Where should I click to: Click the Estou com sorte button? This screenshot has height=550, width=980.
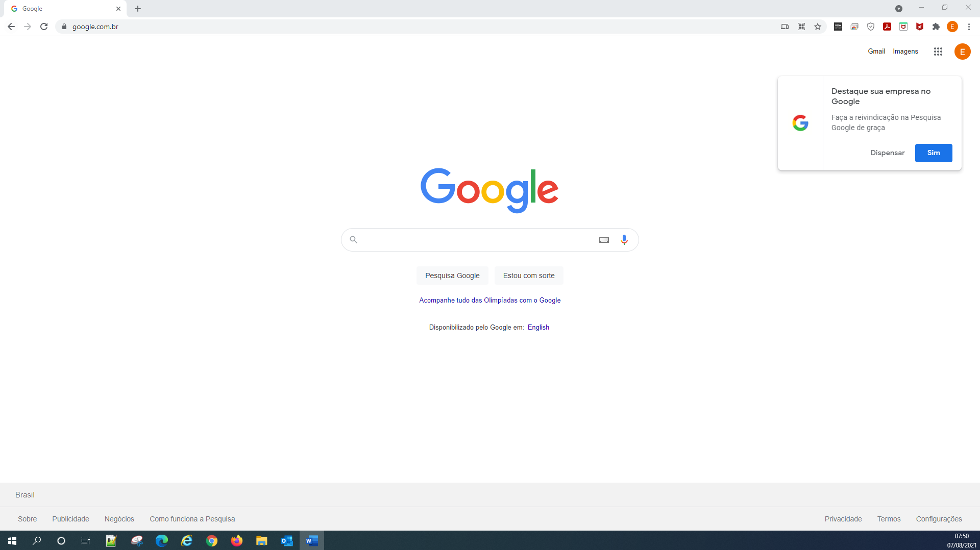click(x=529, y=276)
